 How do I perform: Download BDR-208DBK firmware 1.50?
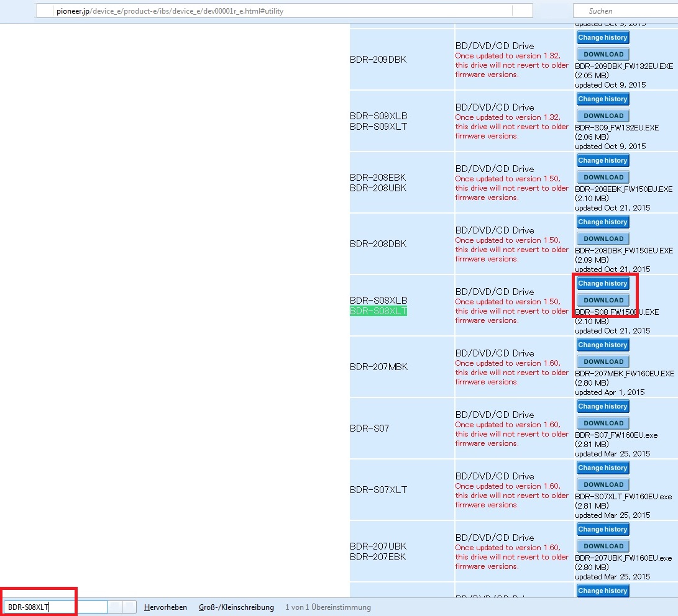[603, 238]
